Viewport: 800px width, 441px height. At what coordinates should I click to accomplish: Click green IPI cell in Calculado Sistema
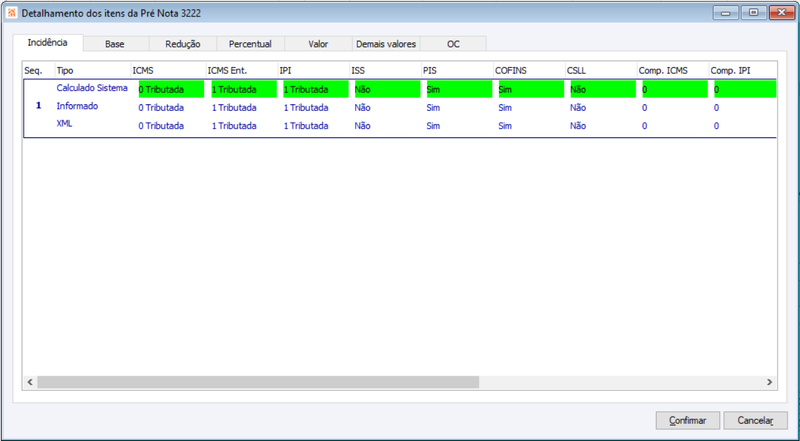pyautogui.click(x=316, y=89)
